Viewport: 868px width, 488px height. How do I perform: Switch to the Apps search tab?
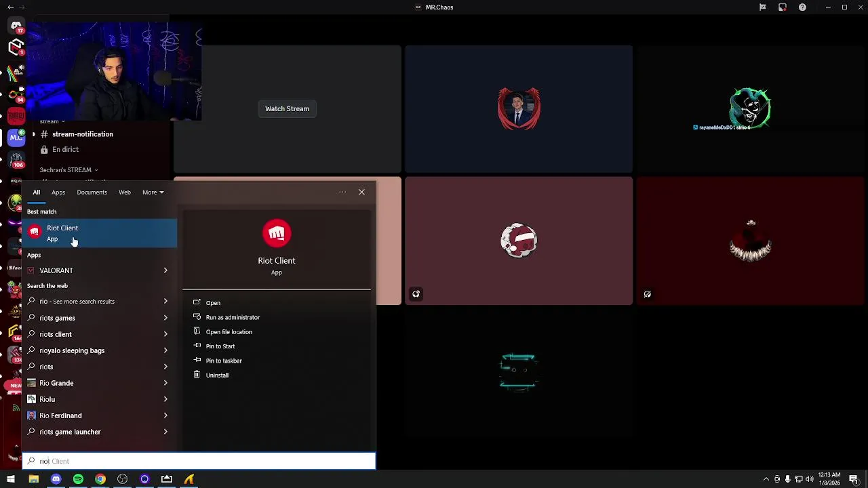click(58, 192)
